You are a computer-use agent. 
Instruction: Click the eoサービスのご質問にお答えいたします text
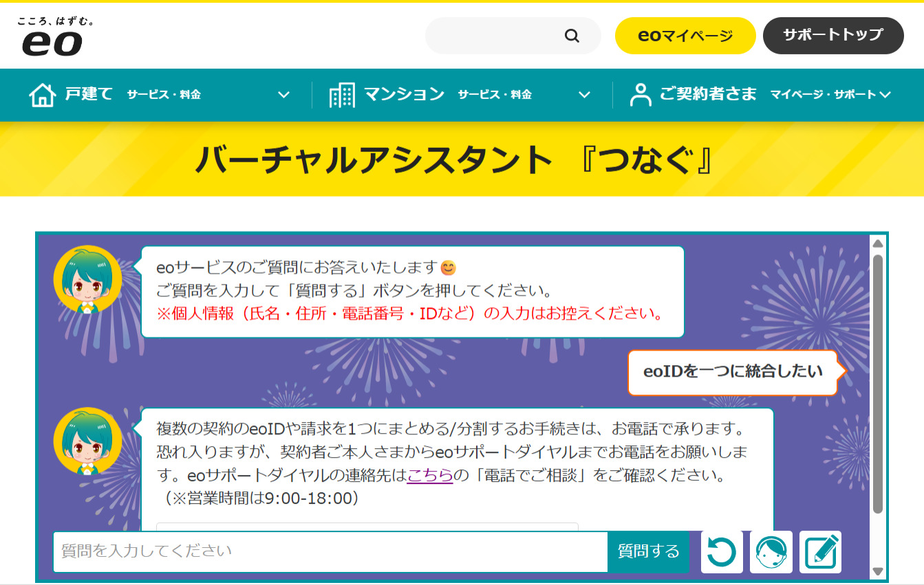297,267
